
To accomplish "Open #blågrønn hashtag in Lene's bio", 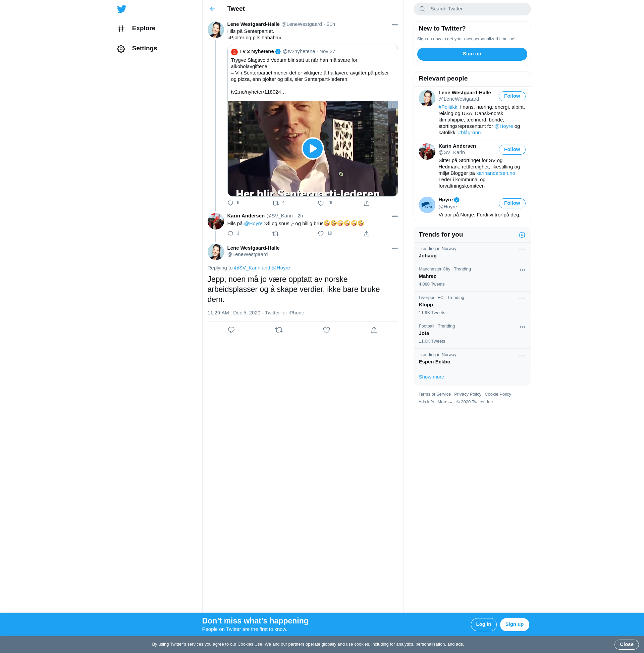I will pos(469,133).
